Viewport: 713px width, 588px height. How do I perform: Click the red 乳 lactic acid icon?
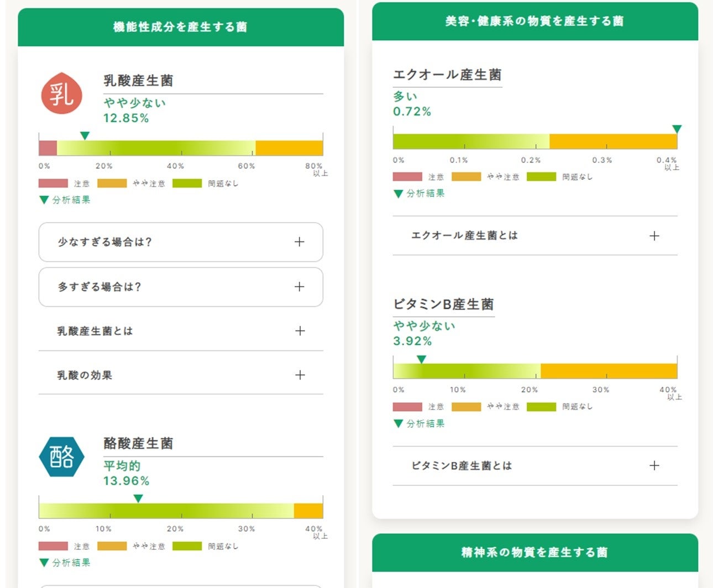tap(62, 94)
